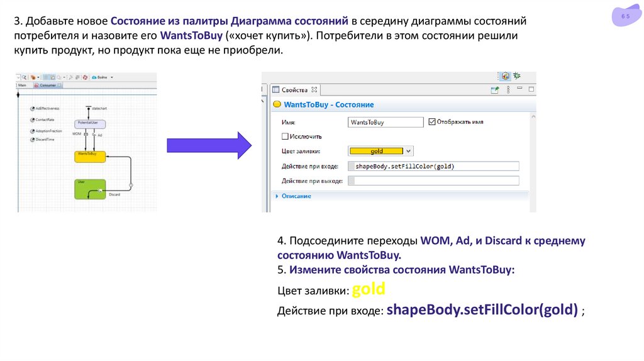This screenshot has width=644, height=361.
Task: Select the ContactRate parameter
Action: pos(42,120)
